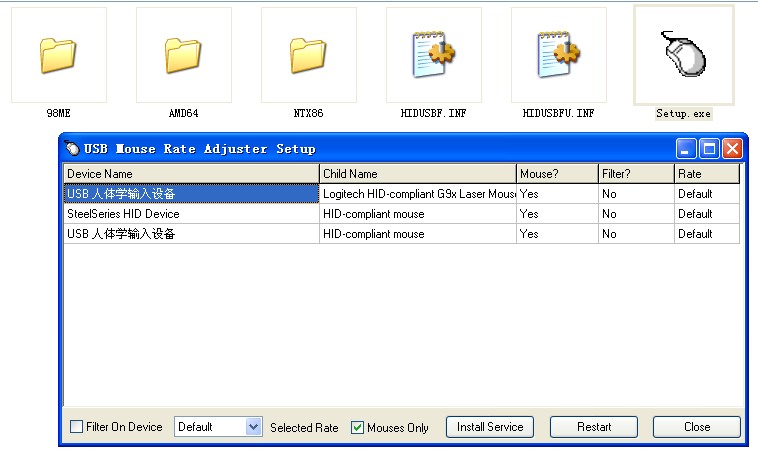
Task: Select the HIDUSBFU.INF file icon
Action: click(558, 55)
